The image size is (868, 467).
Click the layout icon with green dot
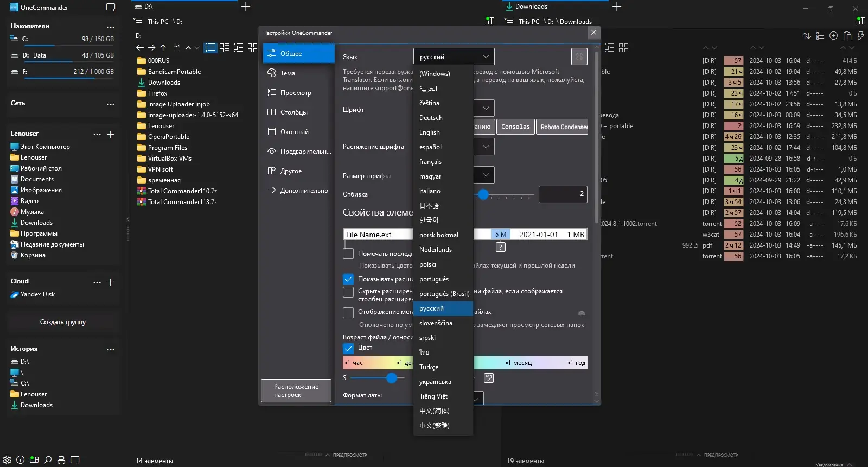[34, 459]
